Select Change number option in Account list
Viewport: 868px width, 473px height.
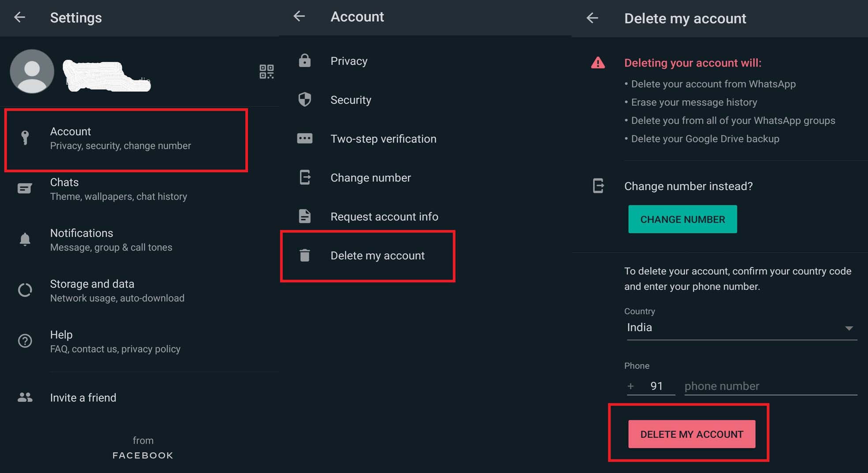tap(425, 177)
